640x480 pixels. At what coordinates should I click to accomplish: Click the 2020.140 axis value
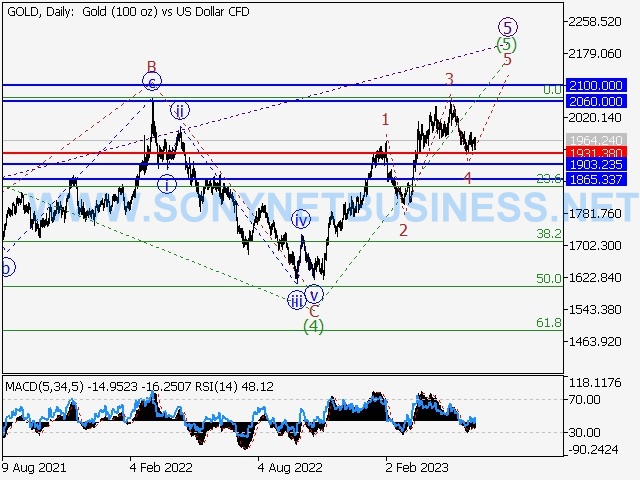[595, 118]
